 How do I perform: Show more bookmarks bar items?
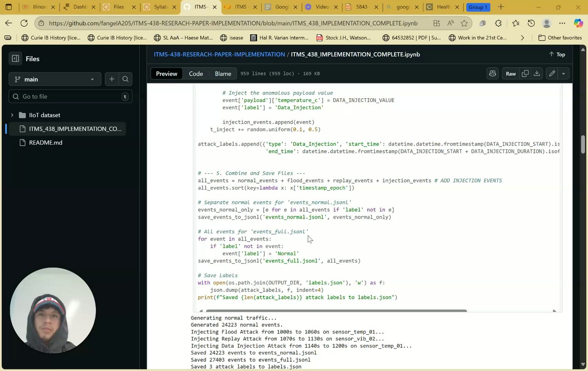pyautogui.click(x=522, y=38)
